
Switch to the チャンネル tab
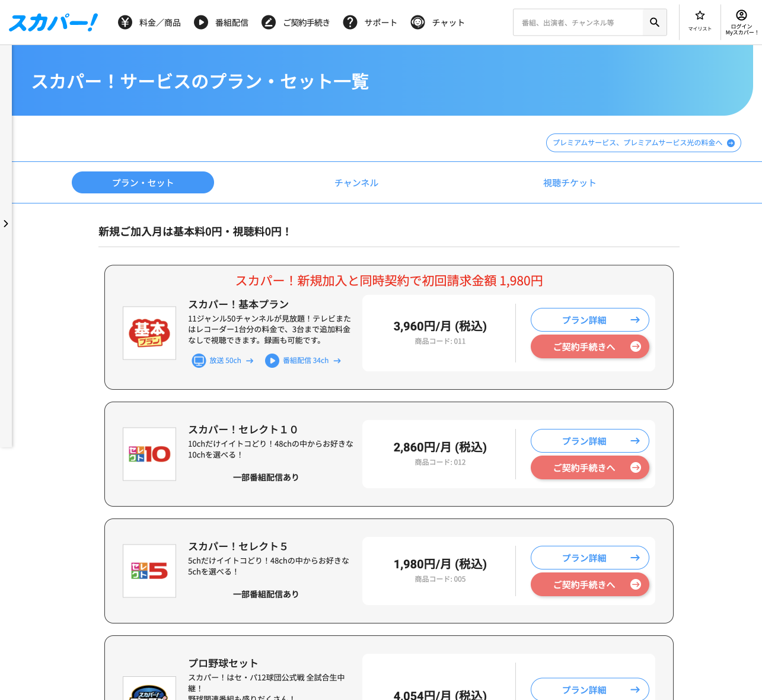click(356, 183)
